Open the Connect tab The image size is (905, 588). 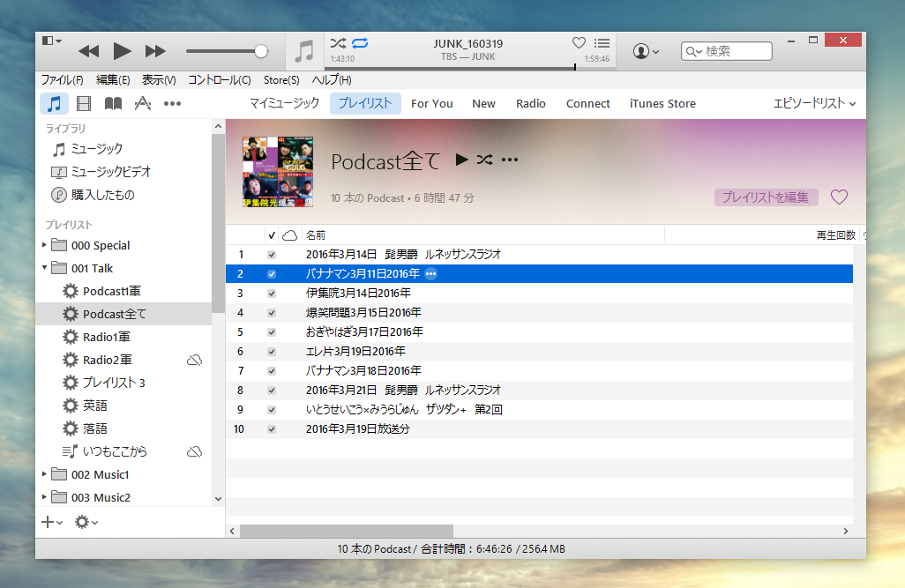click(588, 104)
